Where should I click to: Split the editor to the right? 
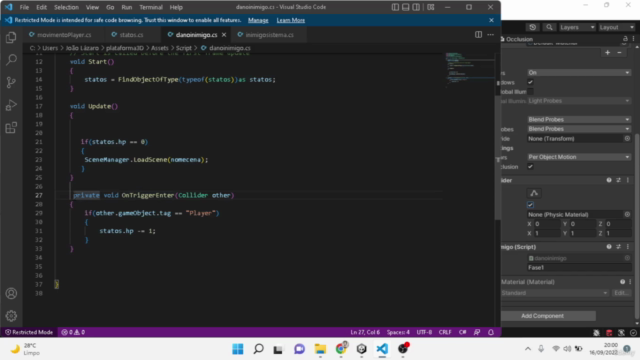tap(478, 35)
